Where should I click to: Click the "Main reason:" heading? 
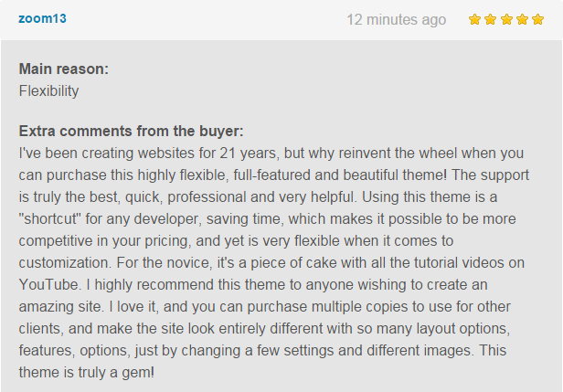tap(64, 69)
